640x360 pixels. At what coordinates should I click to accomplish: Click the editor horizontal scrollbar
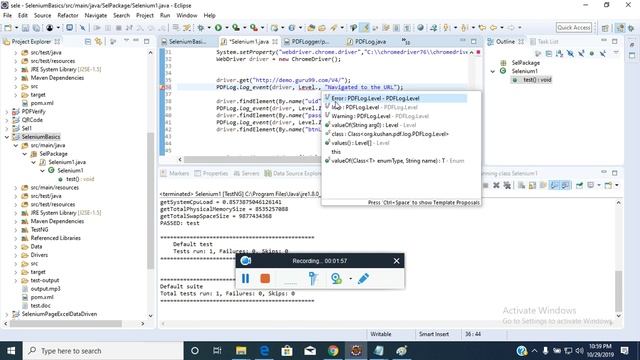click(x=253, y=160)
